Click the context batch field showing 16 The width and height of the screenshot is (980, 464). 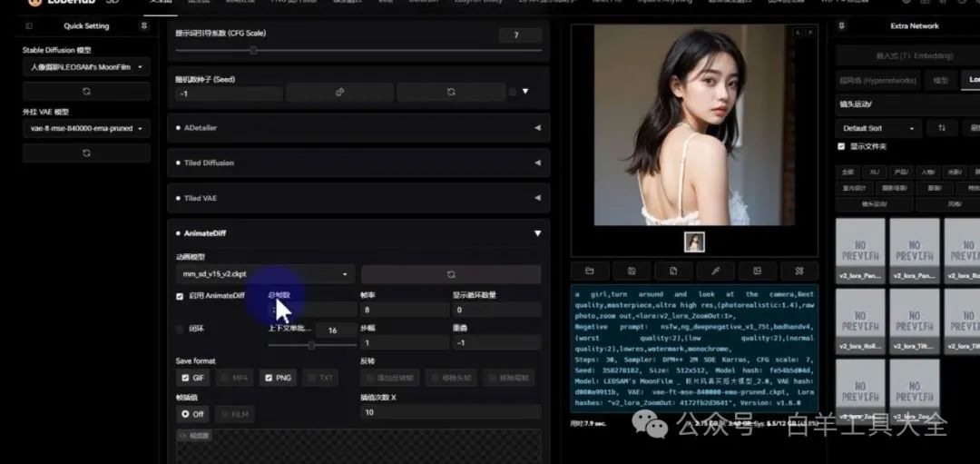point(336,331)
